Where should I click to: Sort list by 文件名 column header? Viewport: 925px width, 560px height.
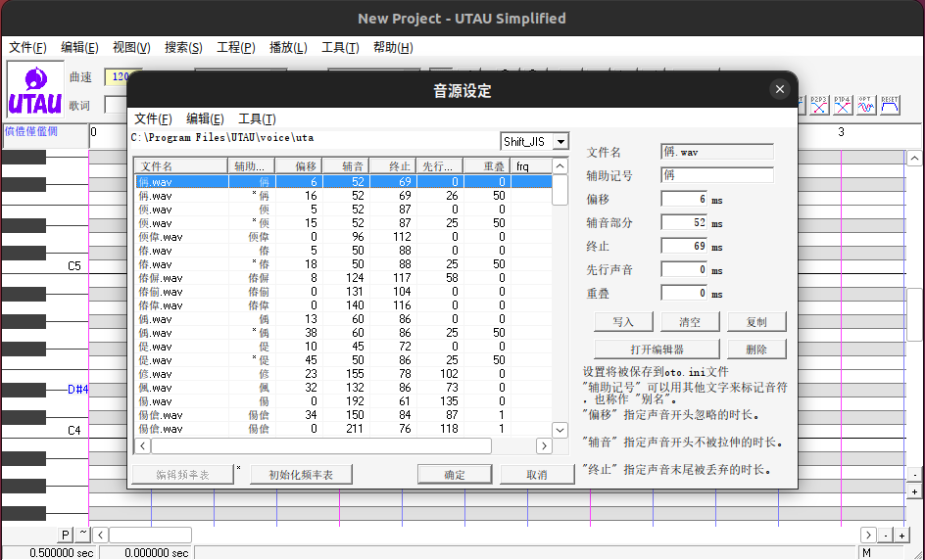(181, 166)
